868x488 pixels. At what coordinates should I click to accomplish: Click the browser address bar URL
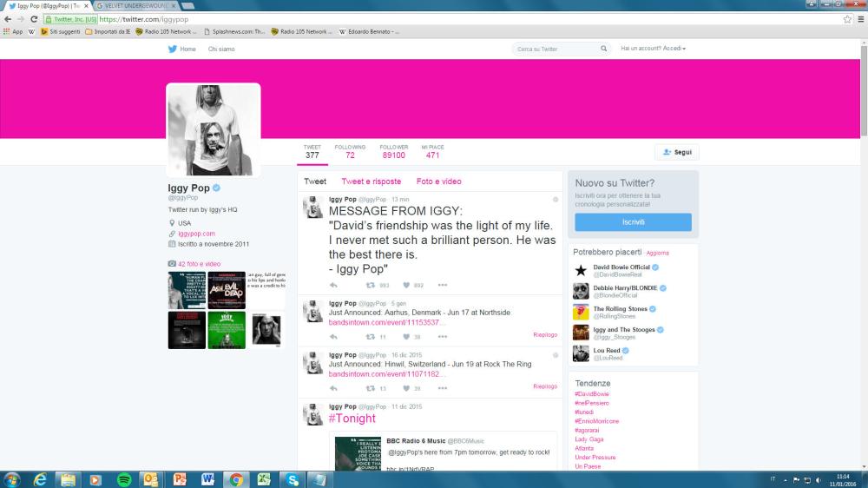[144, 19]
